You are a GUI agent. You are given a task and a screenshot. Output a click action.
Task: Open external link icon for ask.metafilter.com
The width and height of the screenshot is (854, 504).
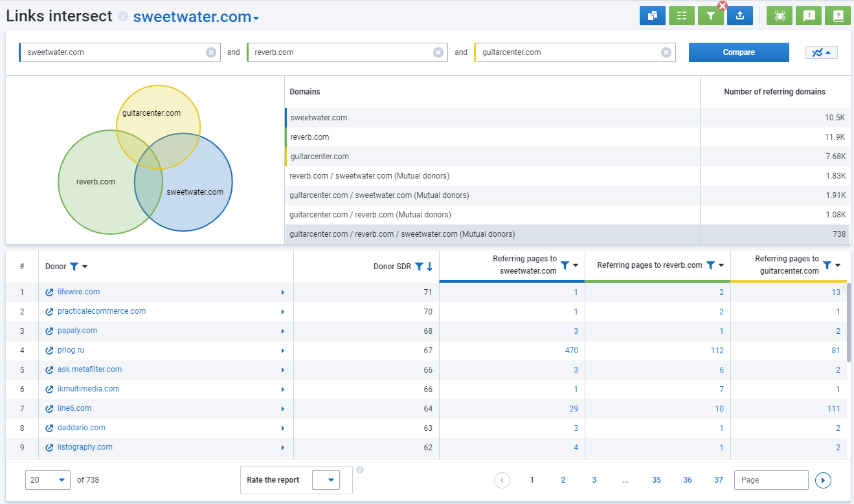click(x=50, y=370)
